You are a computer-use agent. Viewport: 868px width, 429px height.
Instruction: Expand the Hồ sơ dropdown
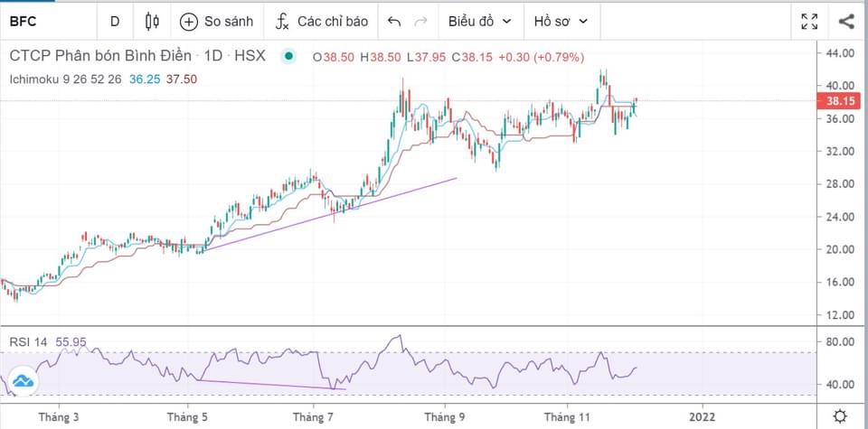coord(561,22)
